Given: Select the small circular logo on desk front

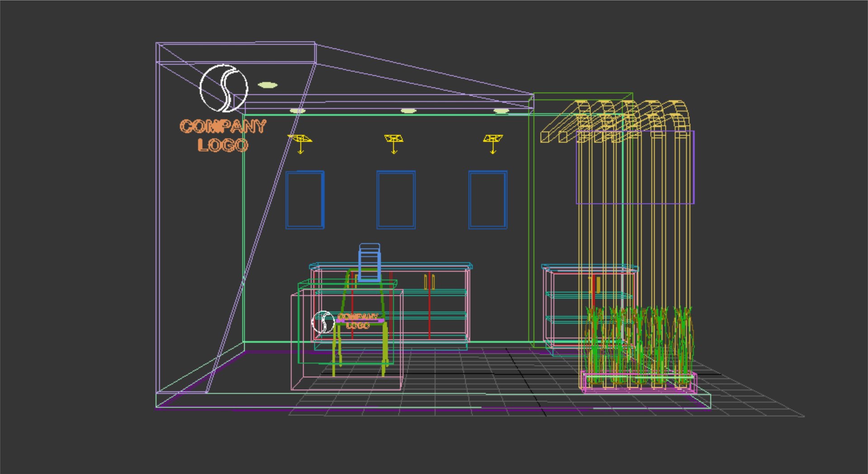Looking at the screenshot, I should (x=323, y=322).
